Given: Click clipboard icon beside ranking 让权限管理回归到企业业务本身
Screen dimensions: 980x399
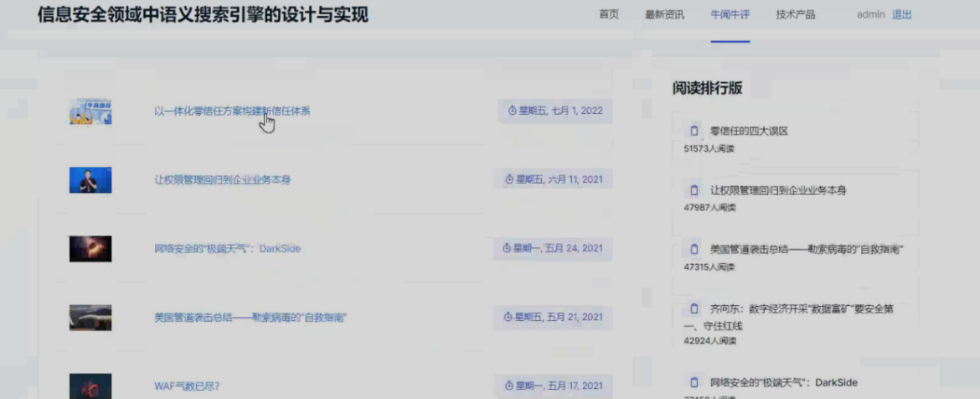Looking at the screenshot, I should (x=694, y=190).
